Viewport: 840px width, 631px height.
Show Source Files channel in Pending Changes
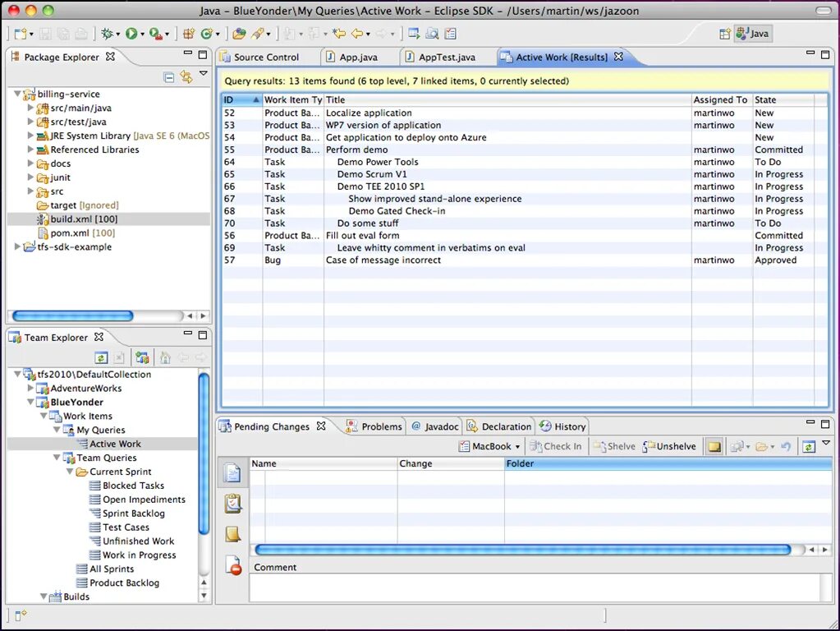pyautogui.click(x=232, y=473)
